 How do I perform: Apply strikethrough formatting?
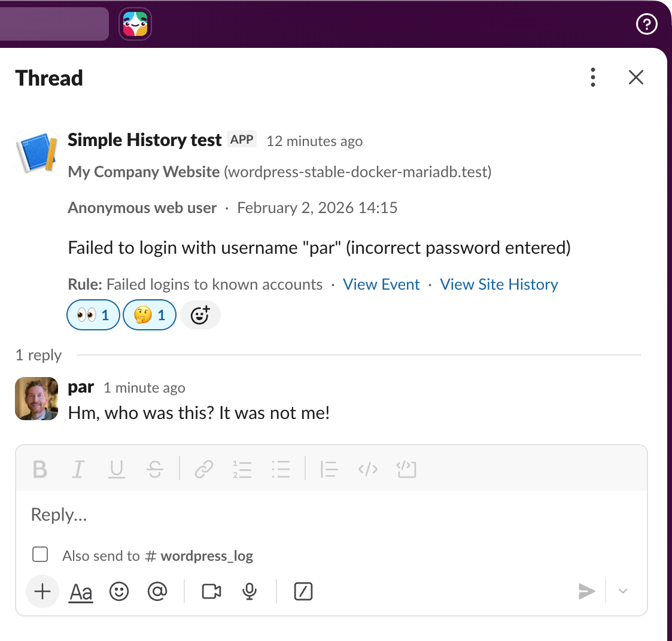(x=155, y=469)
